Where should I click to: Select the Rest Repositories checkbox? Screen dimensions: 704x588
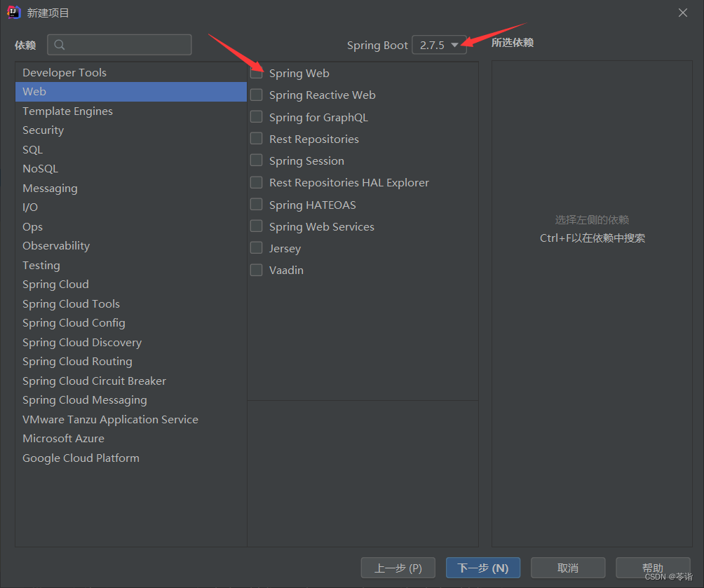pos(257,138)
